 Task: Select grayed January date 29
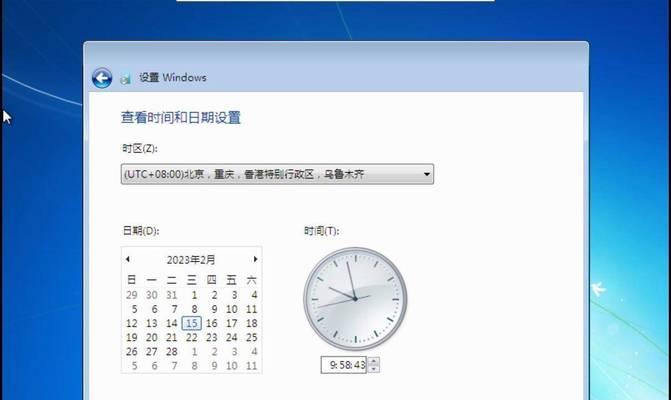(132, 295)
